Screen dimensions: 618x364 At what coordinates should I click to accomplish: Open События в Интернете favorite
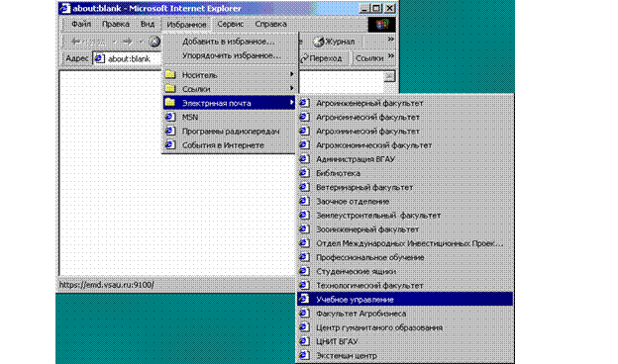(230, 145)
